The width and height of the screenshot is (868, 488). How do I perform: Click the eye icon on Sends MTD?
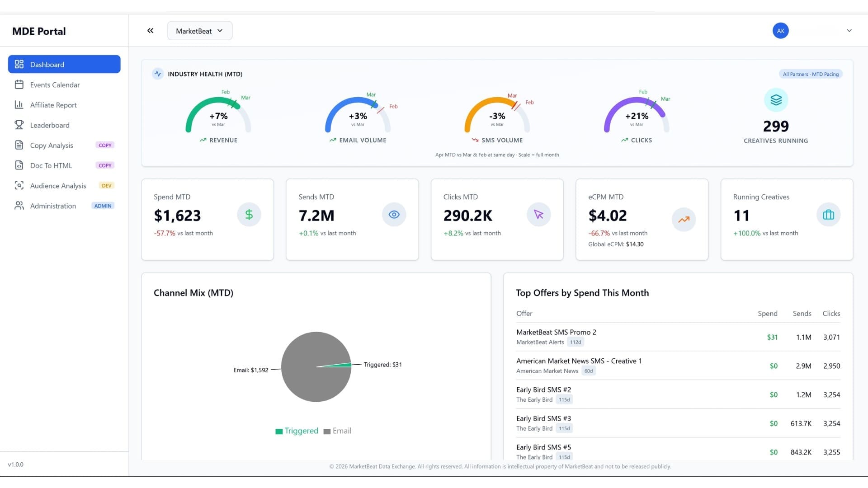coord(394,215)
